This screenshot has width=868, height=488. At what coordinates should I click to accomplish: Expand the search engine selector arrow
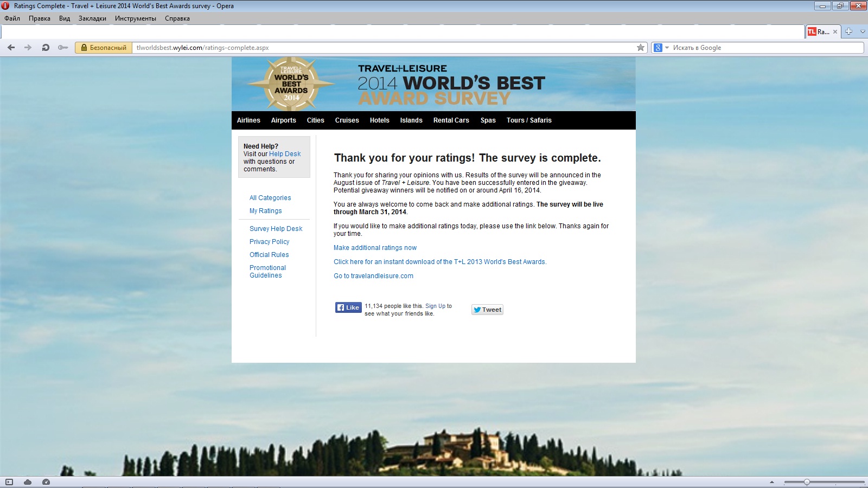[667, 48]
